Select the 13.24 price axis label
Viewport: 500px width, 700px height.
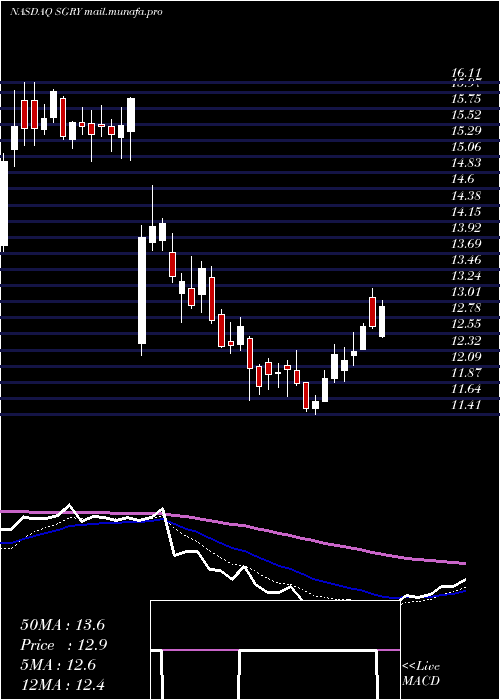[467, 276]
